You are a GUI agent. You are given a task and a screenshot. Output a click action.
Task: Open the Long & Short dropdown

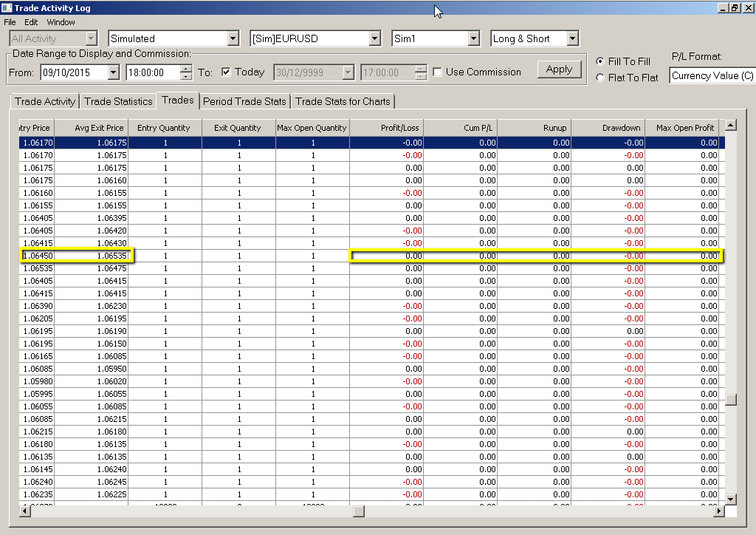(x=572, y=38)
